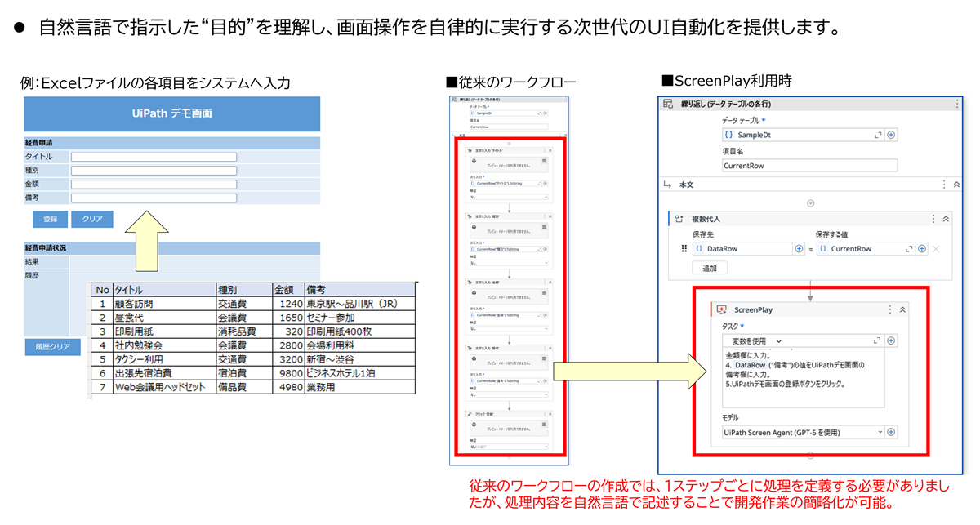Click the 9800 amount cell

click(x=288, y=373)
